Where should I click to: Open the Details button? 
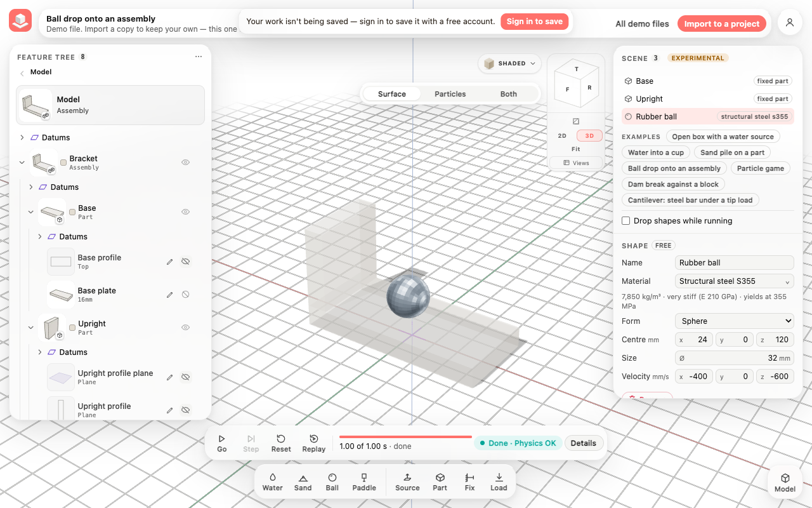(x=584, y=443)
